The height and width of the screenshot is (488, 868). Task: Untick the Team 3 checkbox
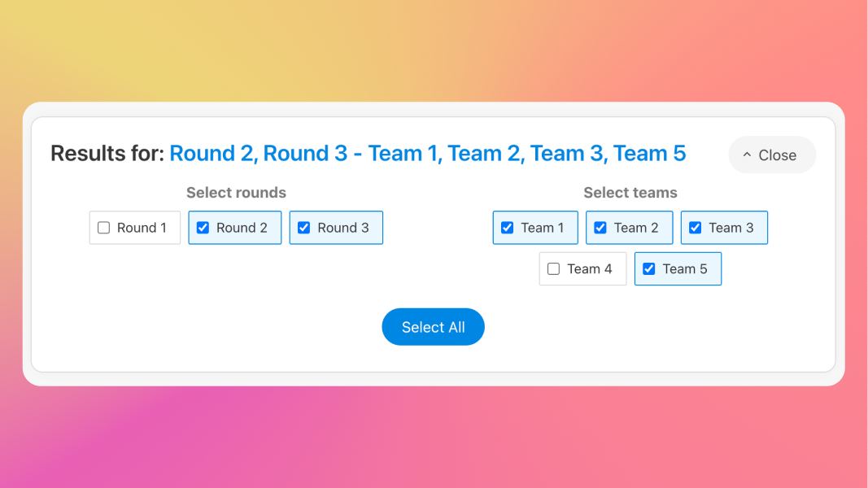[696, 228]
